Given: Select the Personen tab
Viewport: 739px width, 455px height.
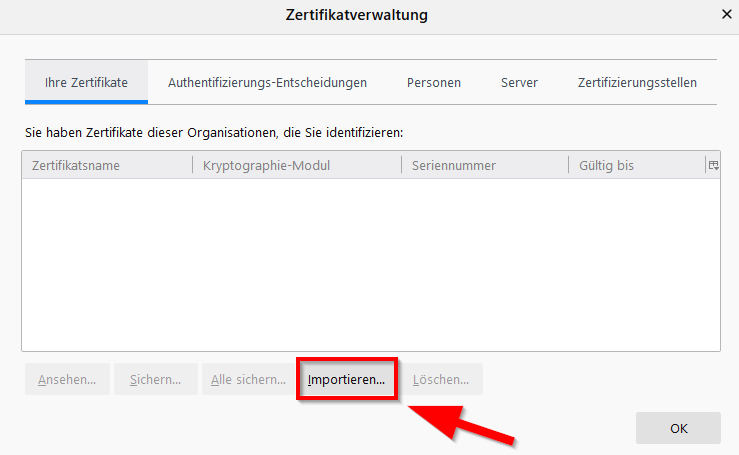Looking at the screenshot, I should (433, 82).
